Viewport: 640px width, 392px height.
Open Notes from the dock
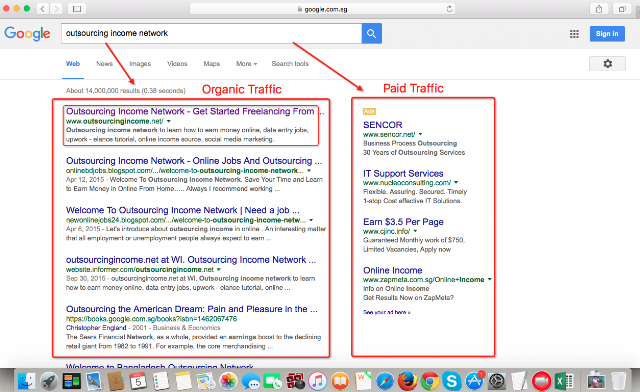pyautogui.click(x=183, y=381)
